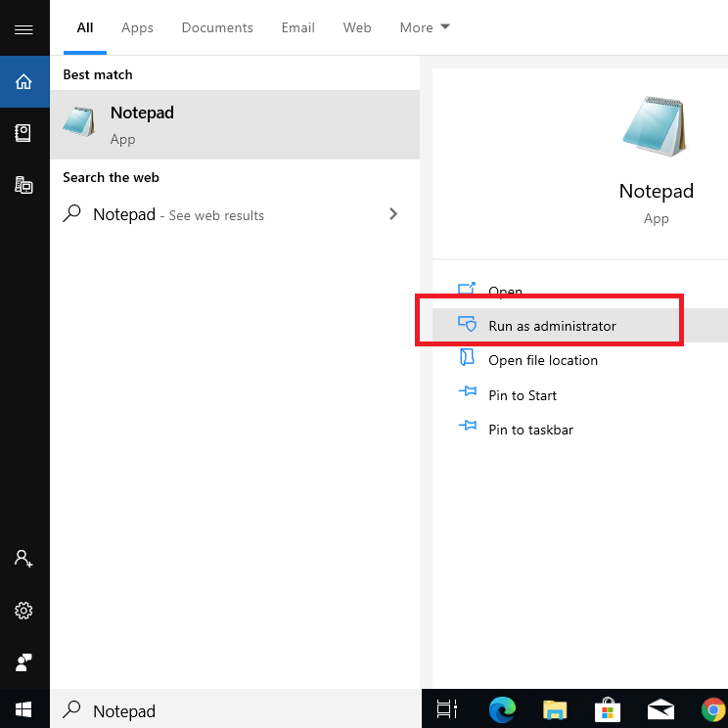The height and width of the screenshot is (728, 728).
Task: Switch to the Apps search tab
Action: tap(137, 27)
